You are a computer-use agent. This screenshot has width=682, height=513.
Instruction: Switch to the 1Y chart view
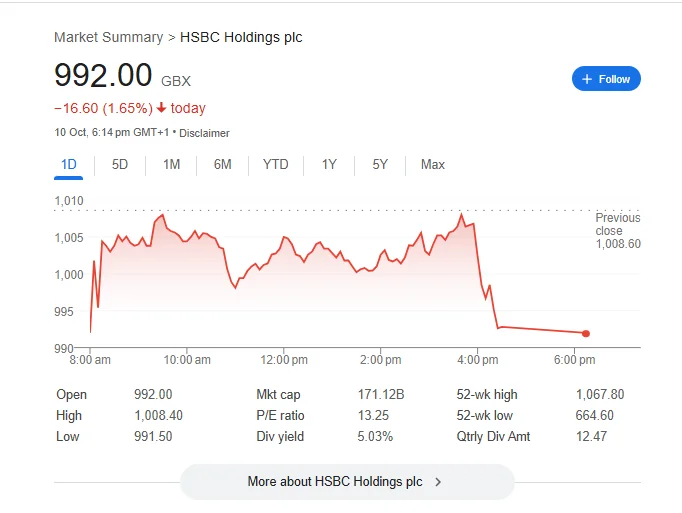pos(329,165)
